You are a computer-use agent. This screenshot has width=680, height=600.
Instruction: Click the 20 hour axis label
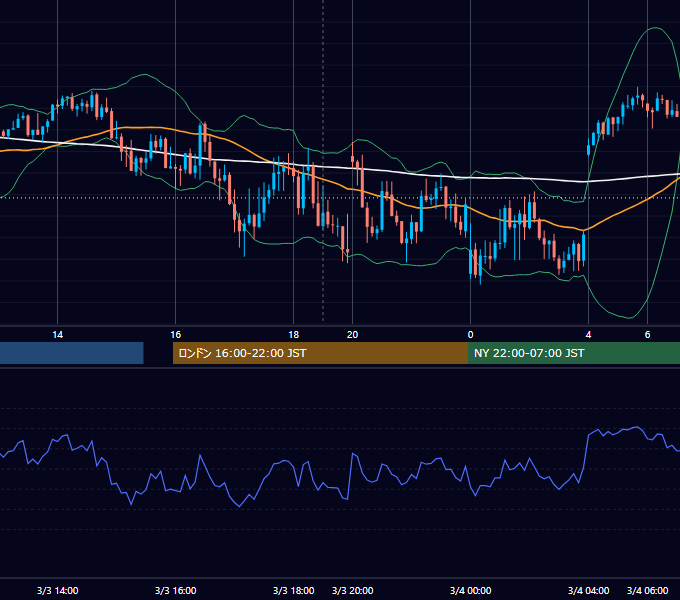353,335
